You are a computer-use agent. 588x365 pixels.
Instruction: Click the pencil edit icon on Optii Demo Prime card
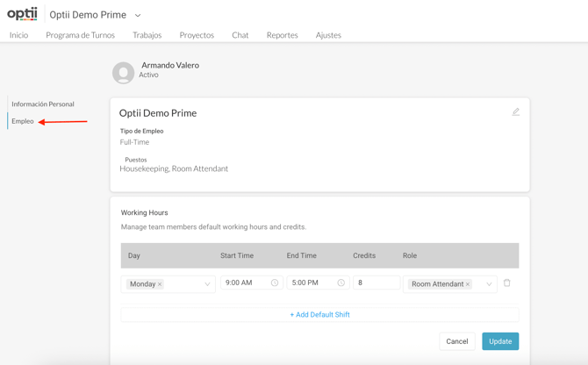click(x=516, y=112)
